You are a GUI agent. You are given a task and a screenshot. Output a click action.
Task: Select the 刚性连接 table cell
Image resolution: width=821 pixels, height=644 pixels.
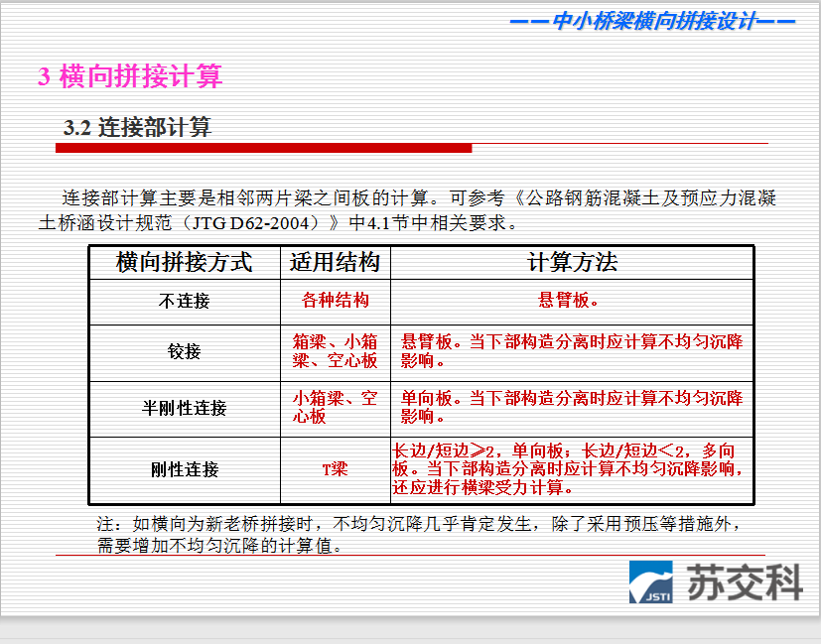tap(185, 470)
